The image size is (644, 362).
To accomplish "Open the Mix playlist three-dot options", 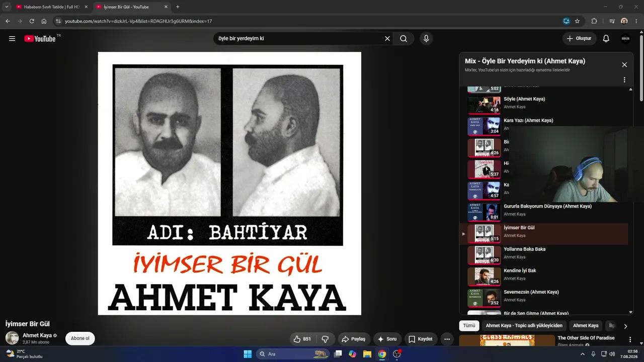I will tap(624, 80).
